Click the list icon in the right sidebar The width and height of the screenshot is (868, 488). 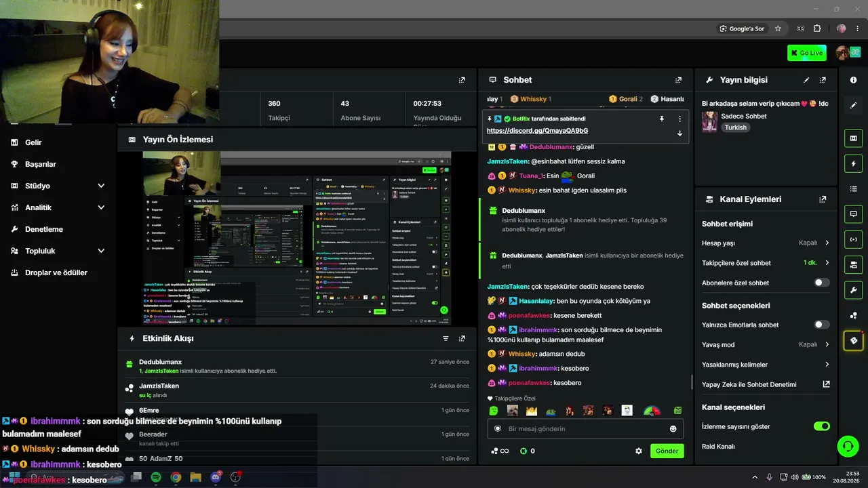point(853,188)
